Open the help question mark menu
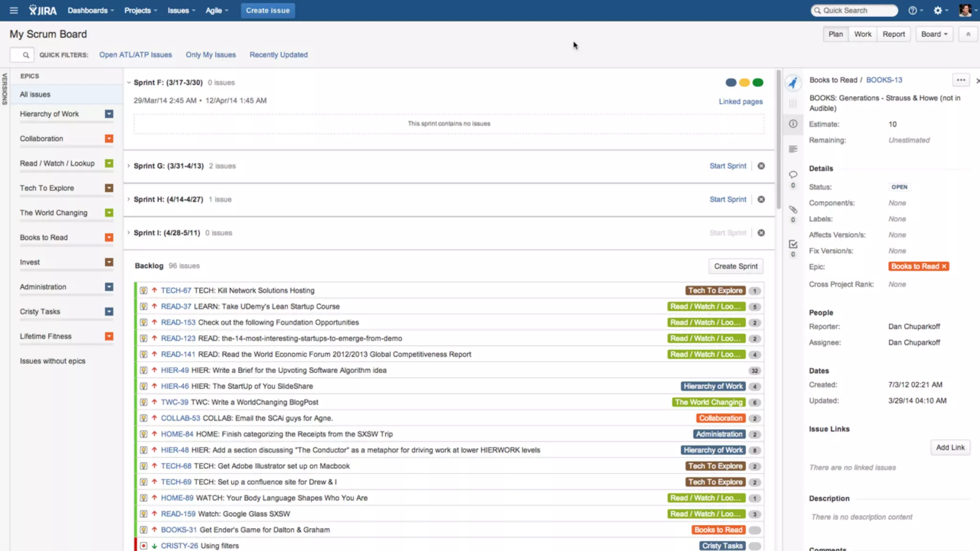Image resolution: width=980 pixels, height=551 pixels. [x=913, y=10]
